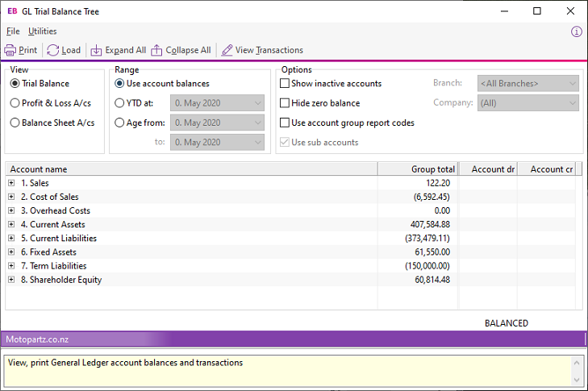This screenshot has height=391, width=588.
Task: Click the Load toolbar label
Action: pos(71,50)
